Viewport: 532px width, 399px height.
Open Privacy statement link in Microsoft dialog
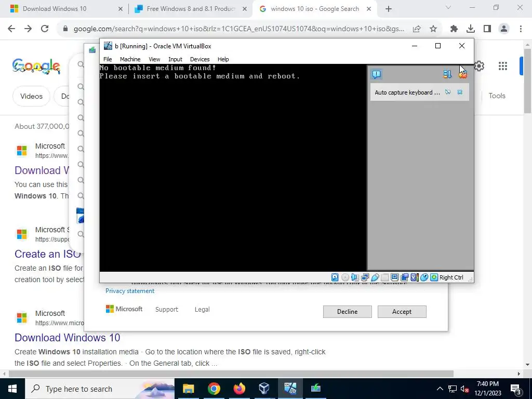click(x=129, y=291)
